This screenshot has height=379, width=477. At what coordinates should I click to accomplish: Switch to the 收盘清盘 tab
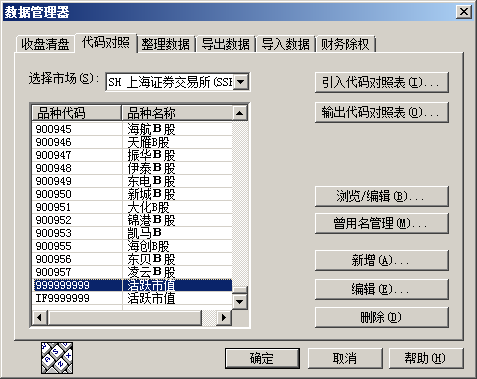point(45,44)
